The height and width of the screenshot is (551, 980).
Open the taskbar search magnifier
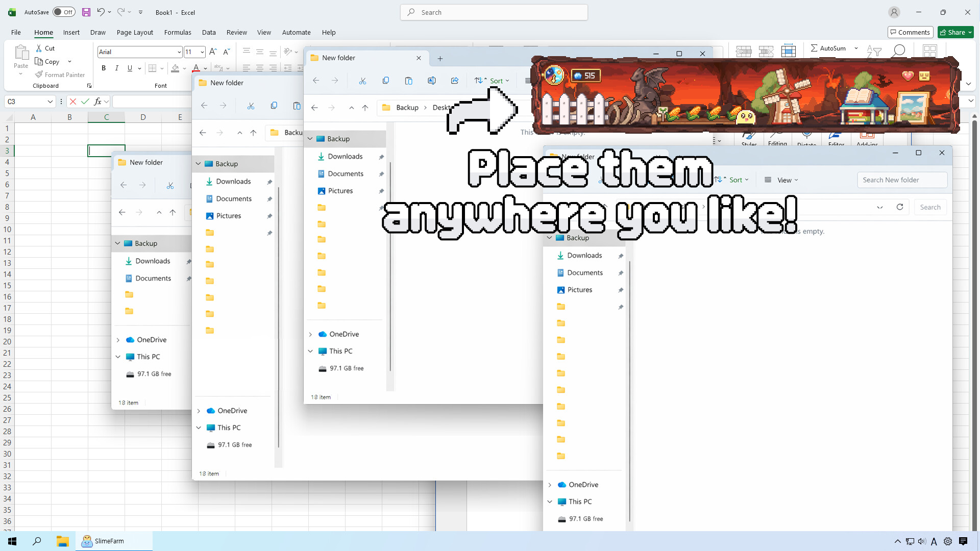(x=37, y=541)
